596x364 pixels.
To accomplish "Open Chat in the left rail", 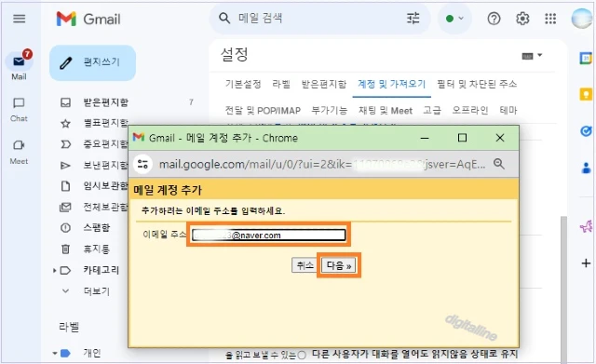I will tap(19, 110).
